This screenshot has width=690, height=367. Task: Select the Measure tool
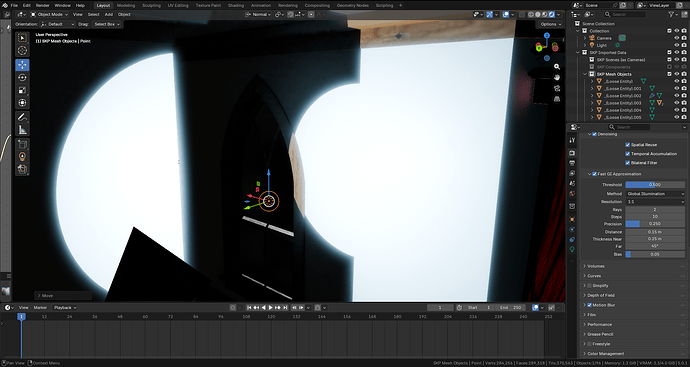22,130
